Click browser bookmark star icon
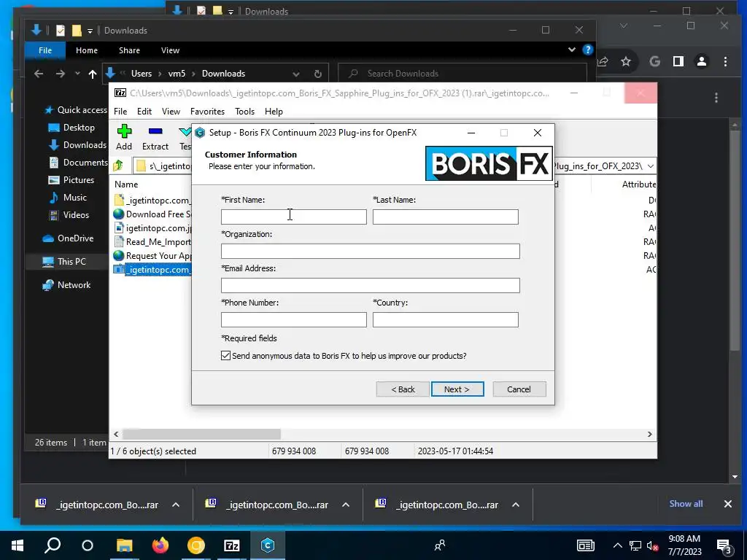Image resolution: width=747 pixels, height=560 pixels. (x=625, y=61)
